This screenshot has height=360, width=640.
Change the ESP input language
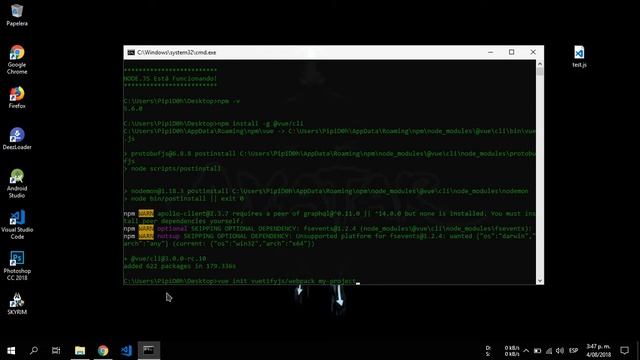click(x=573, y=351)
